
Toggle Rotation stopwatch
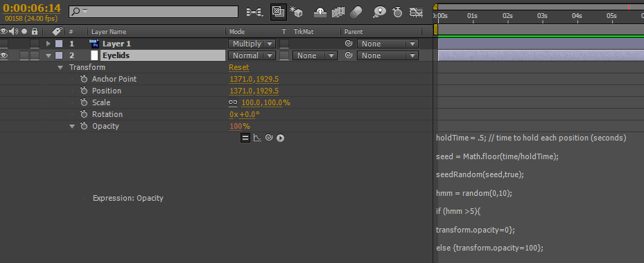click(84, 114)
